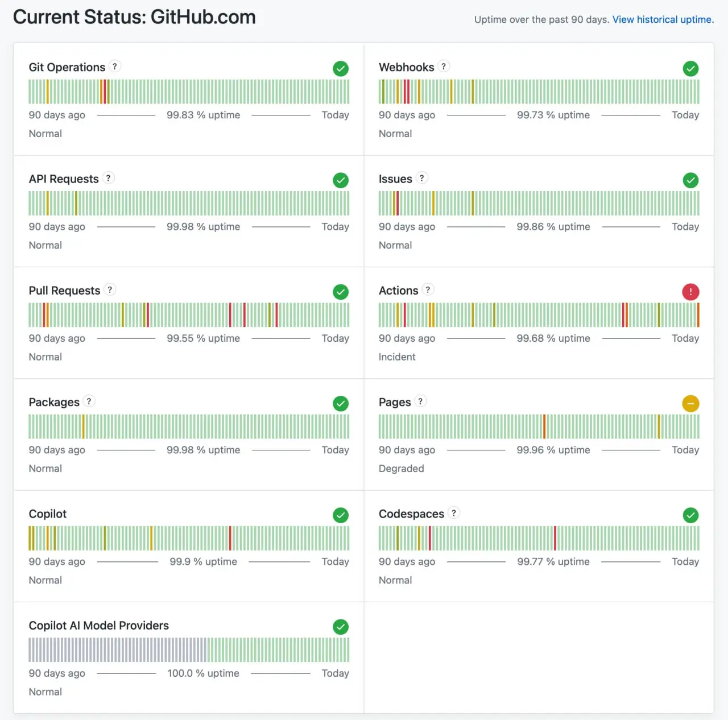Click the orange bar in Pages uptime chart
The height and width of the screenshot is (720, 728).
click(x=544, y=427)
